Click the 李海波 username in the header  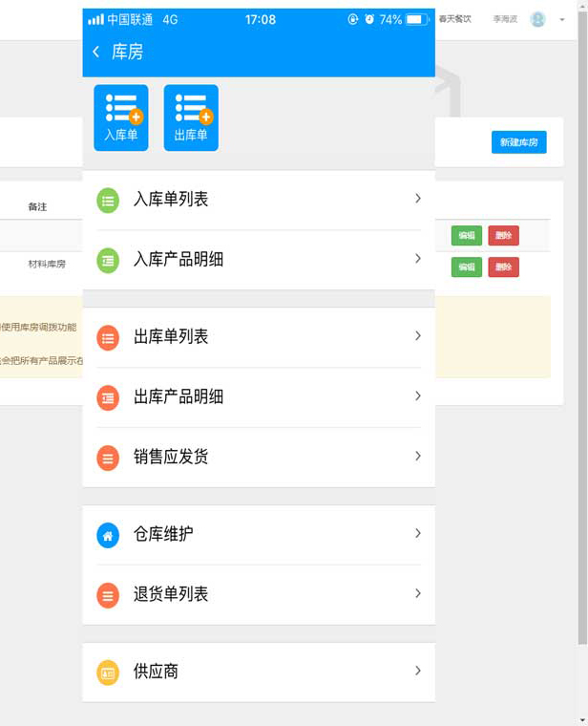pyautogui.click(x=505, y=19)
